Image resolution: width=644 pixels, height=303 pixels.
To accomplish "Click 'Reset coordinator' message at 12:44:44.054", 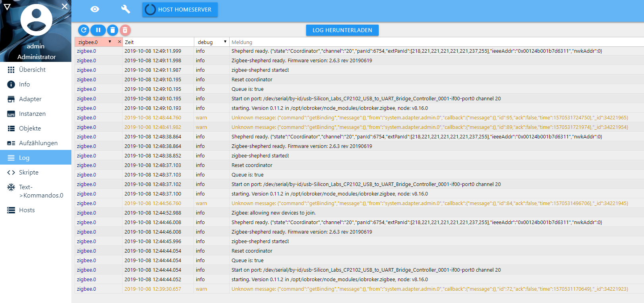I will pos(252,251).
